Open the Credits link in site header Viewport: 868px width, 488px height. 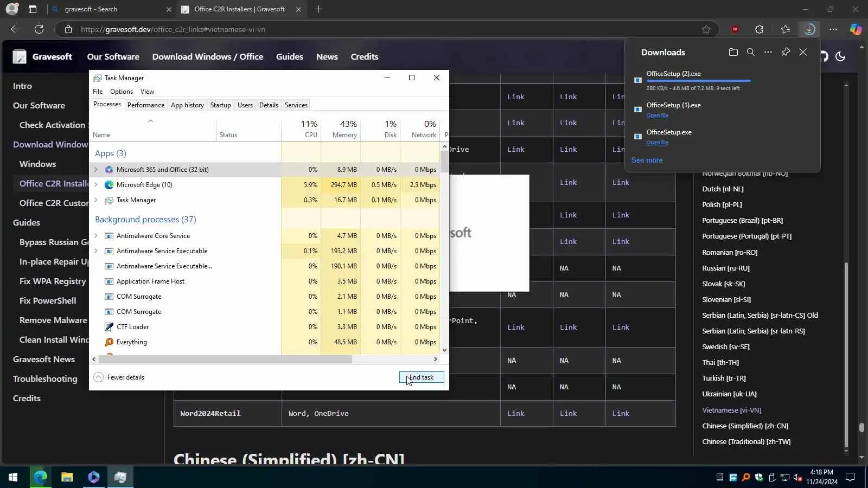364,56
